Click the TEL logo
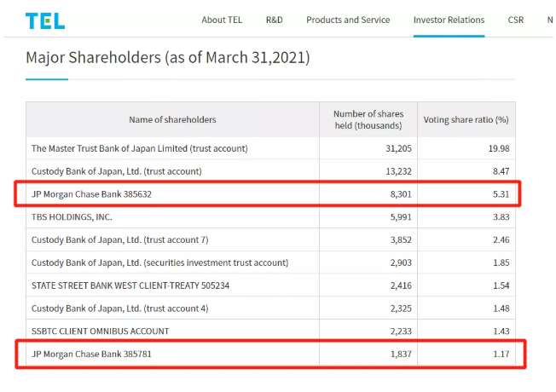Image resolution: width=556 pixels, height=392 pixels. click(44, 20)
